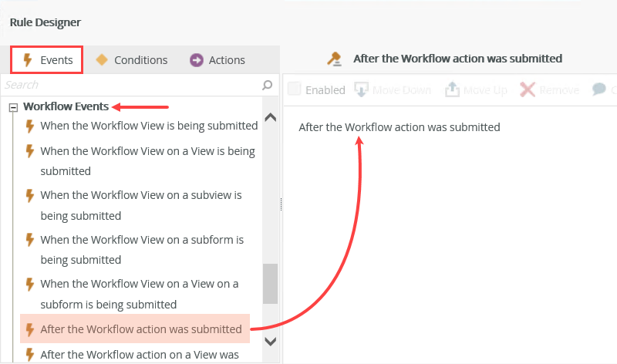Click the orange diamond Conditions icon
The image size is (617, 364).
click(x=101, y=60)
